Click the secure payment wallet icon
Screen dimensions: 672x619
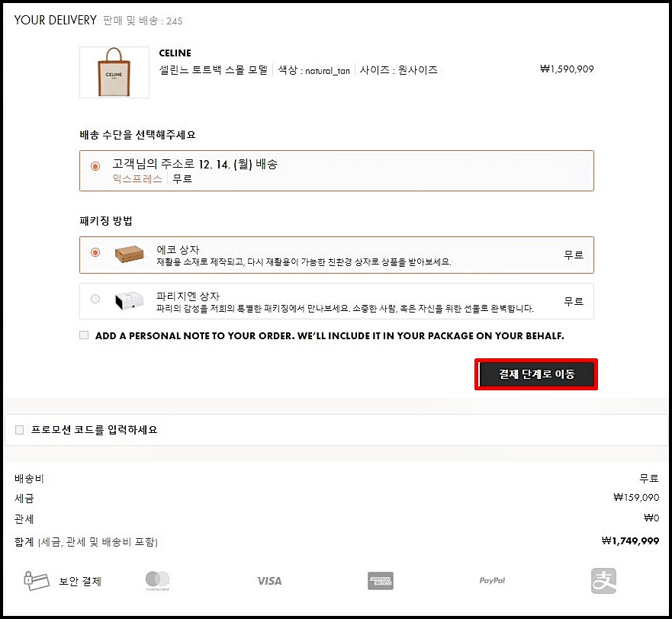coord(37,580)
